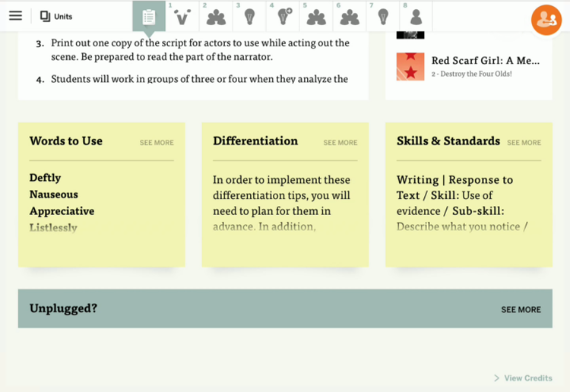Open activity 6 group icon
The image size is (570, 392).
[350, 17]
